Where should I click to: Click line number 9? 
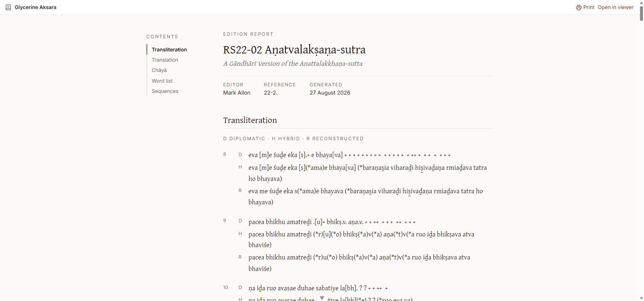click(225, 221)
